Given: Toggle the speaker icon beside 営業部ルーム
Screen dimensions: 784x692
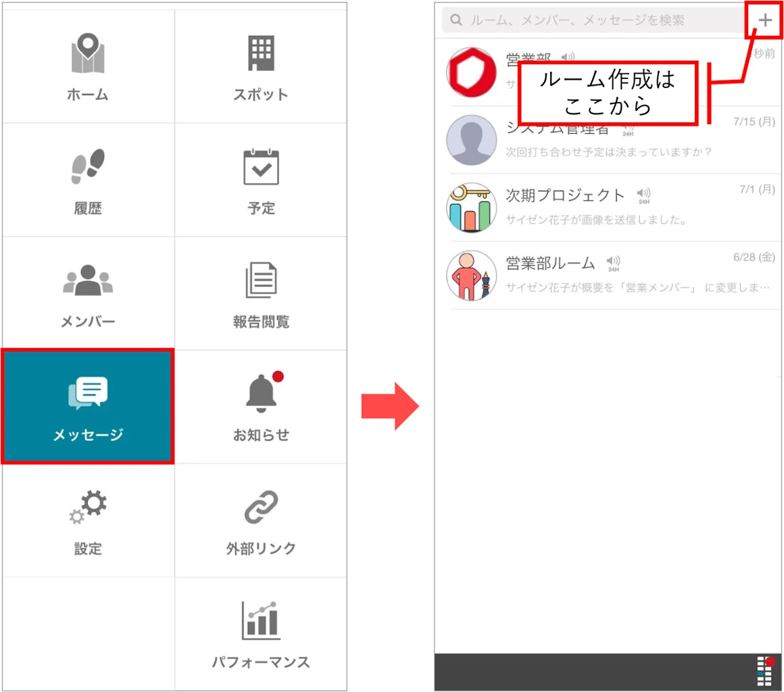Looking at the screenshot, I should click(614, 262).
